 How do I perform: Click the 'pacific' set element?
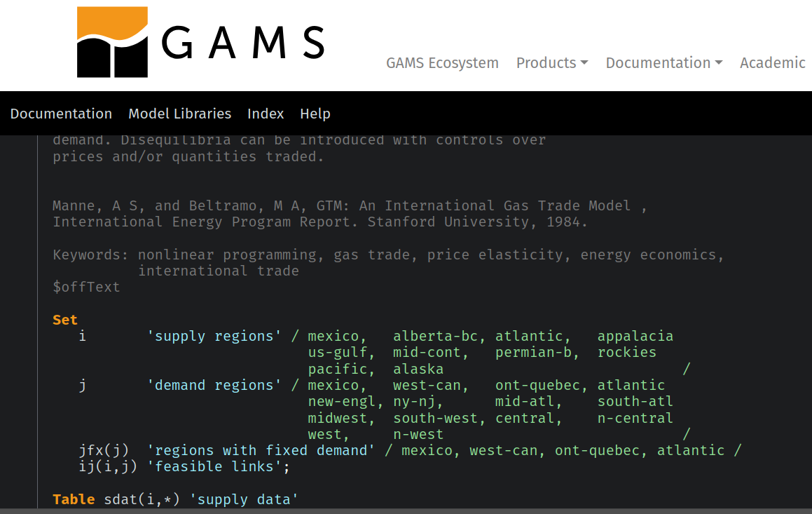click(x=337, y=369)
